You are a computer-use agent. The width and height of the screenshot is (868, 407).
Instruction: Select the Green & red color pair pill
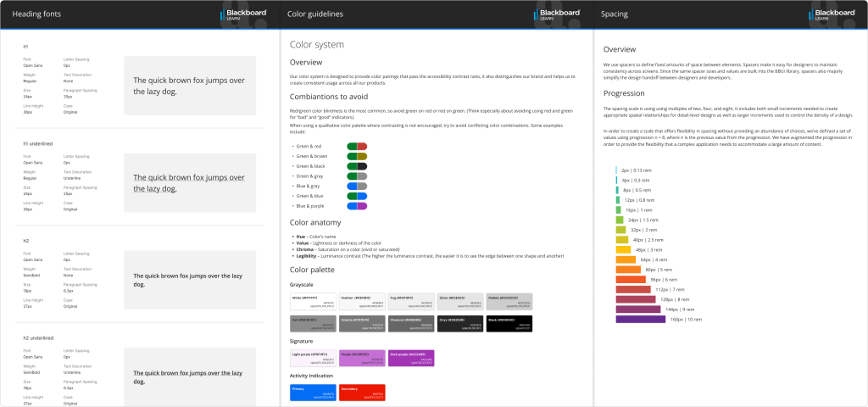click(357, 146)
